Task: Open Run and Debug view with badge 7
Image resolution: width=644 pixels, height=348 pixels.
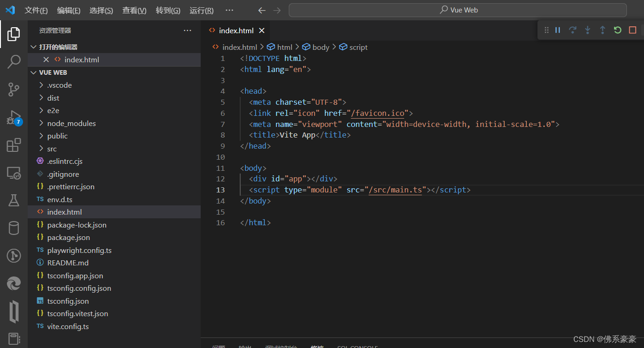Action: pyautogui.click(x=14, y=118)
